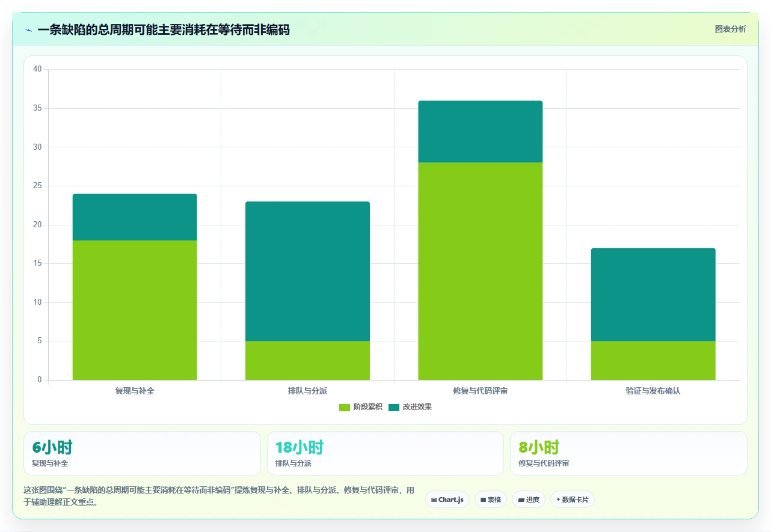Click the x-axis label 验证与发布确认
The image size is (771, 532).
tap(653, 391)
